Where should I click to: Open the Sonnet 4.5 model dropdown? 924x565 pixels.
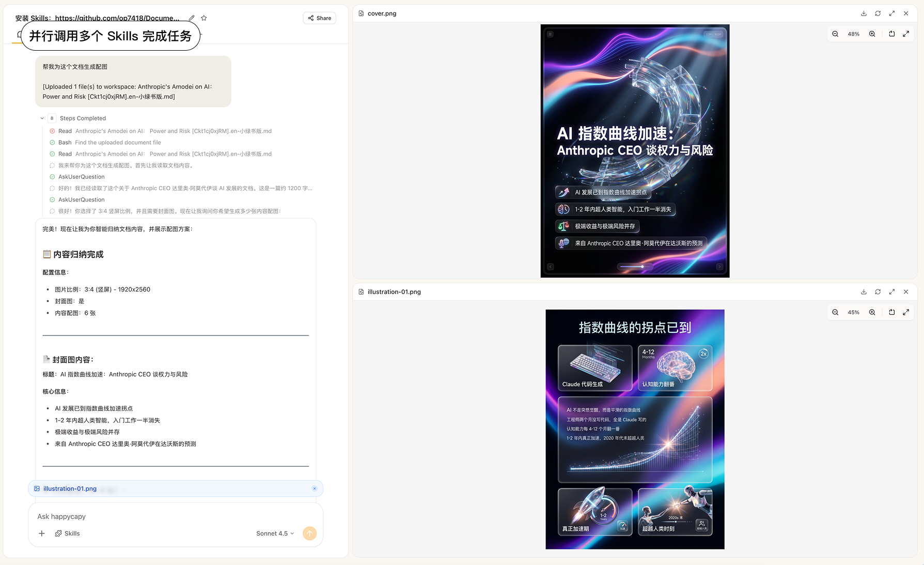[275, 533]
